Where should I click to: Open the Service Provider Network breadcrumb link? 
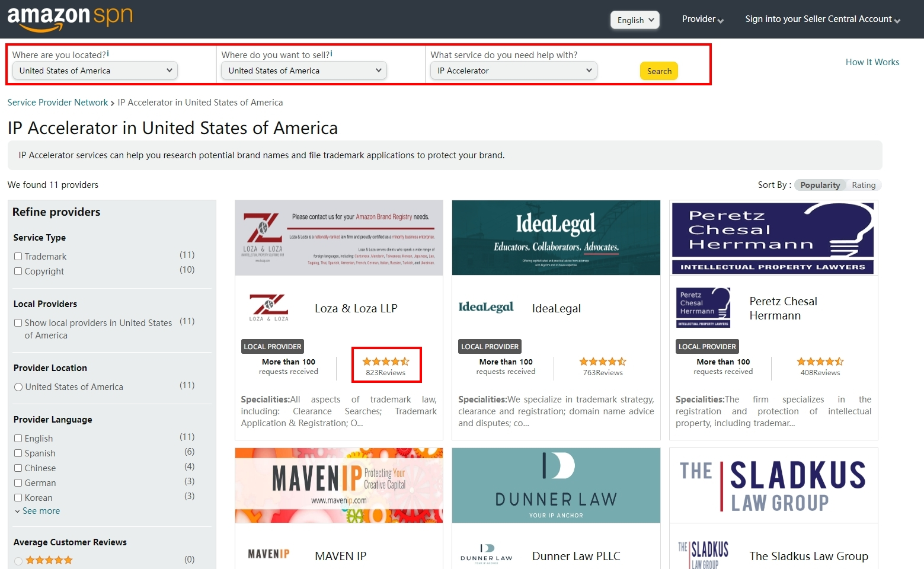pyautogui.click(x=57, y=103)
